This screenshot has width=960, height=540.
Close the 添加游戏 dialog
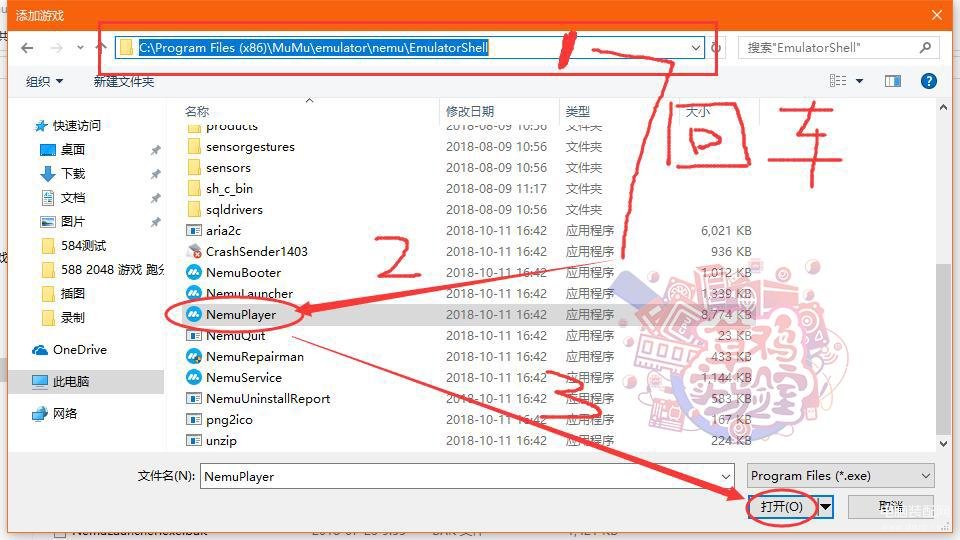[937, 15]
